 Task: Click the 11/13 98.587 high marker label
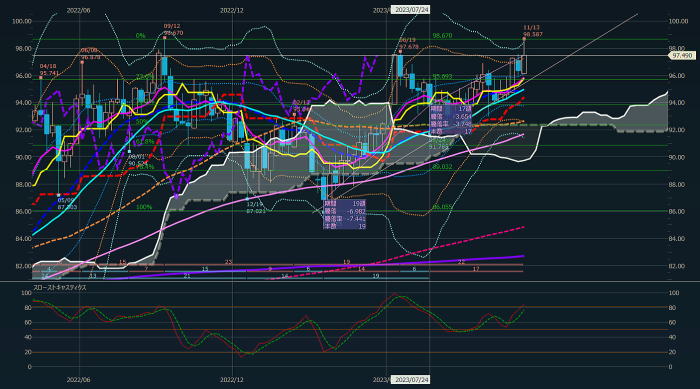click(x=532, y=31)
